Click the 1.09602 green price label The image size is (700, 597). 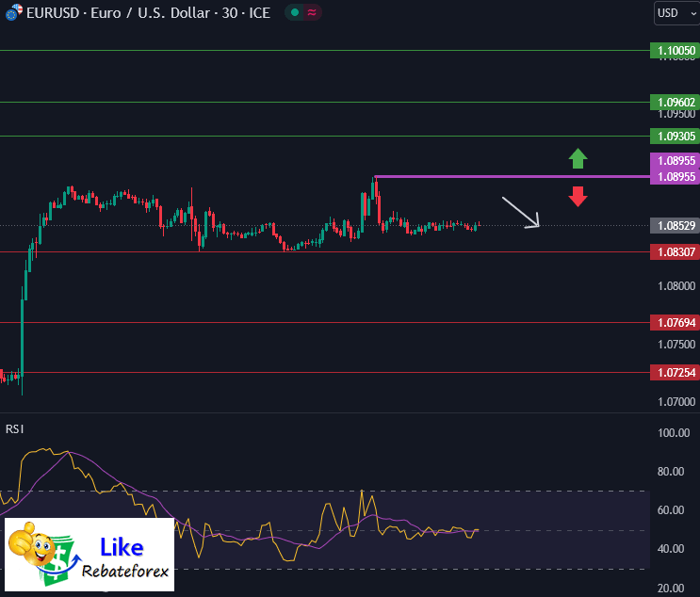tap(674, 102)
